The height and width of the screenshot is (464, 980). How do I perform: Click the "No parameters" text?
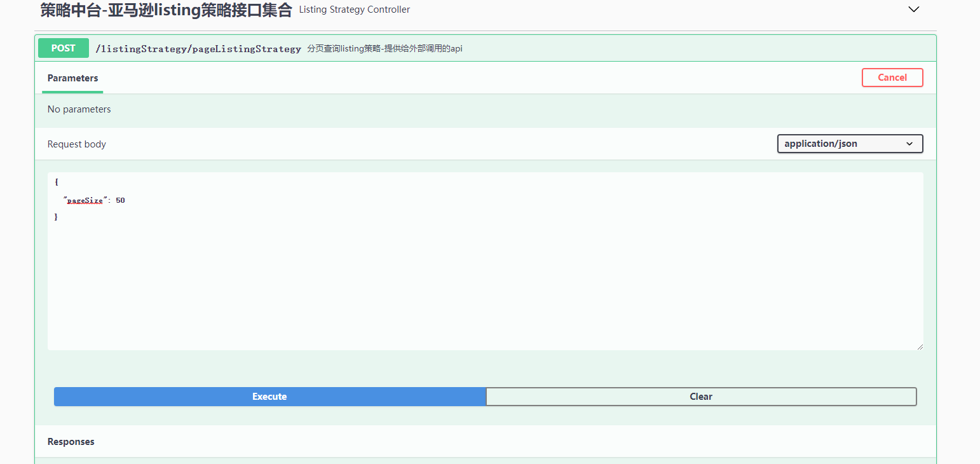pos(79,109)
